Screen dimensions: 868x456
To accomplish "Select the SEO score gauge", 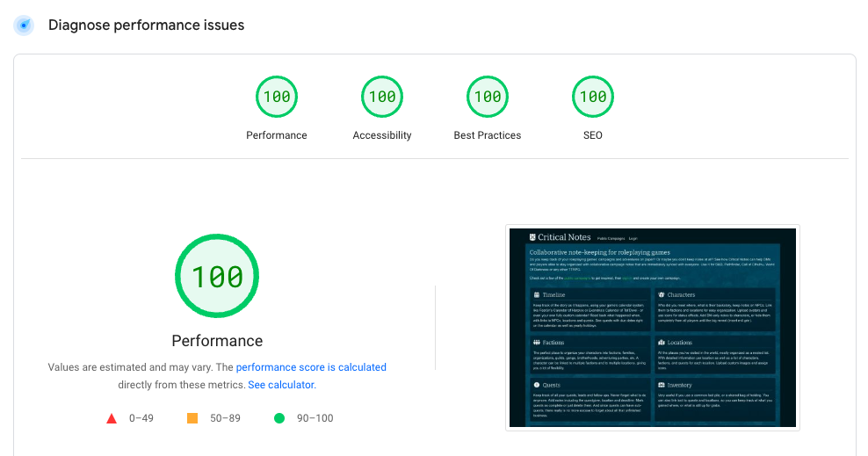I will click(593, 97).
